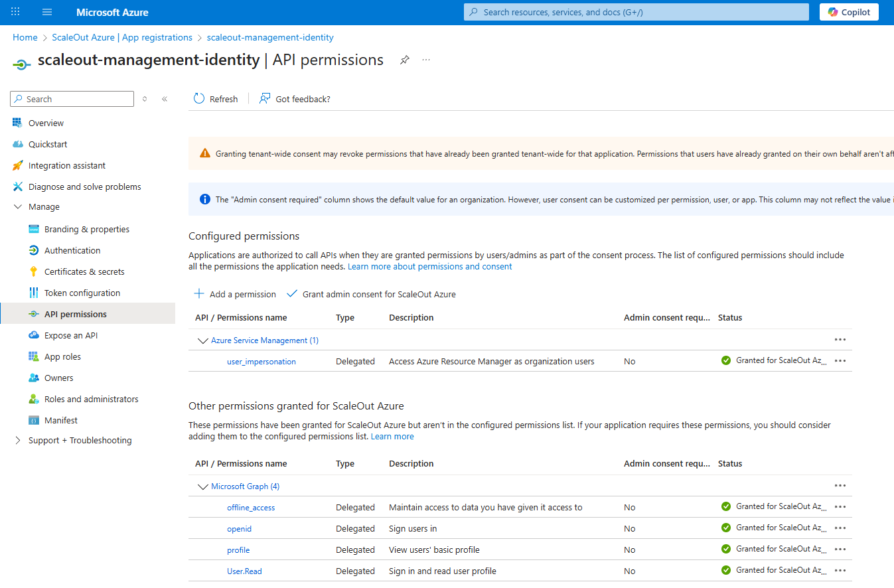This screenshot has height=588, width=894.
Task: Click the Refresh icon in the toolbar
Action: pos(199,99)
